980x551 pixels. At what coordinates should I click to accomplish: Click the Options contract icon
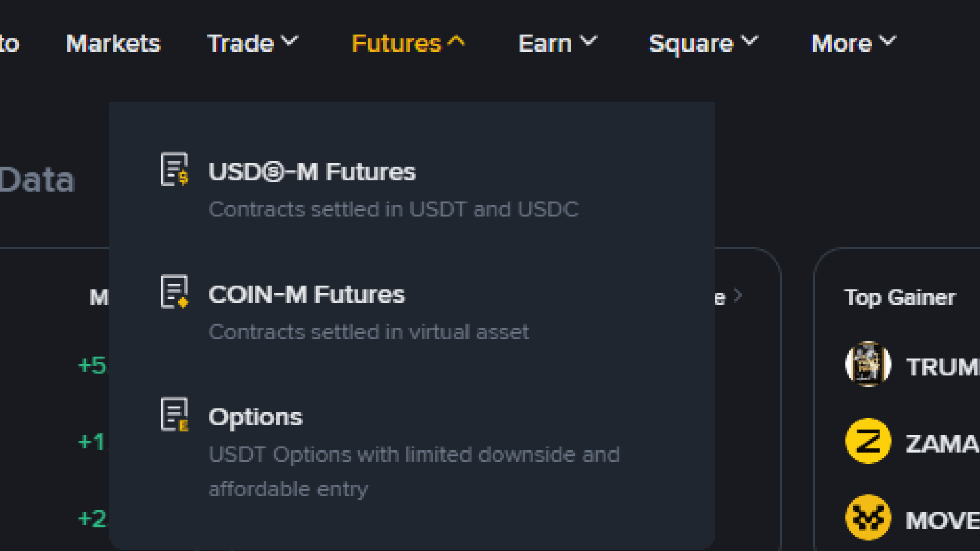(175, 414)
